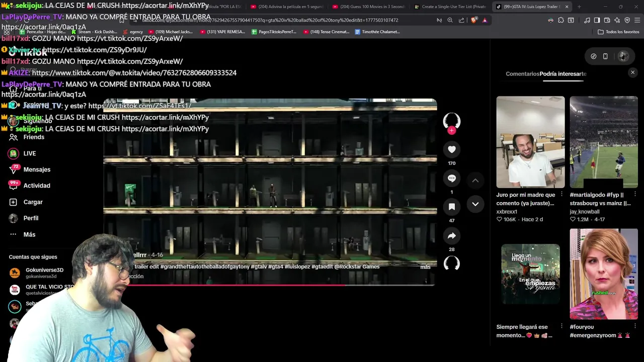Open the @Rockstar Games mention

pos(357,266)
